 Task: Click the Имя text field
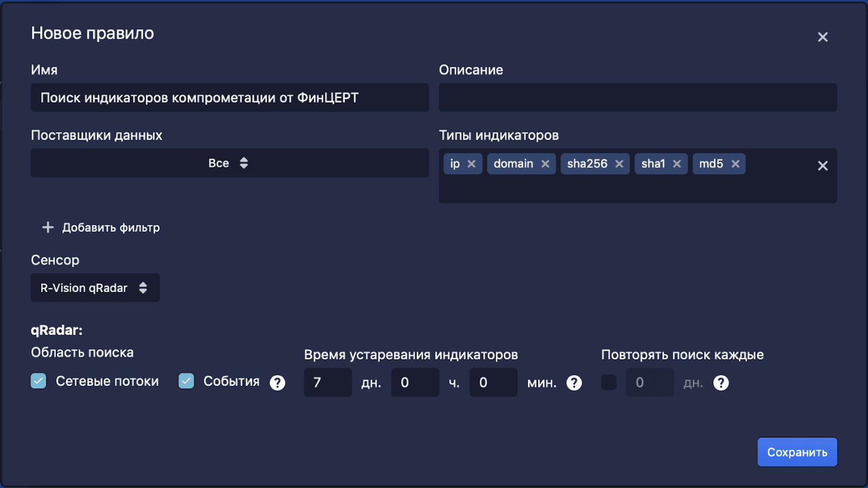click(229, 98)
